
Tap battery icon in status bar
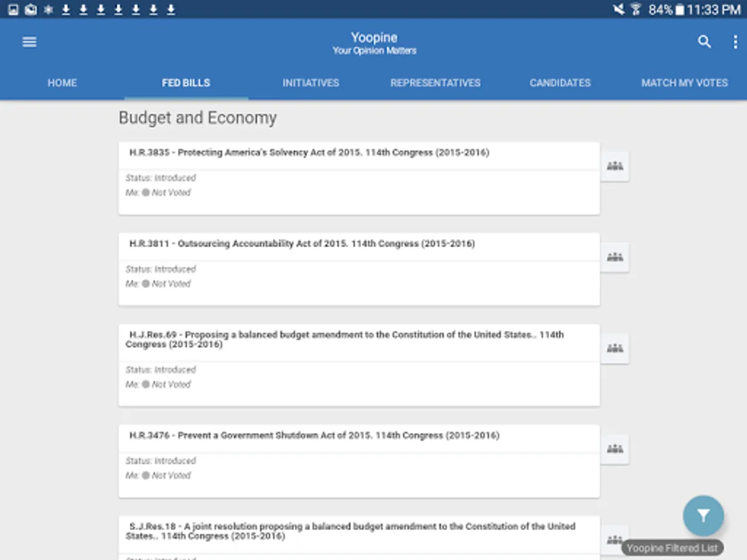point(680,9)
